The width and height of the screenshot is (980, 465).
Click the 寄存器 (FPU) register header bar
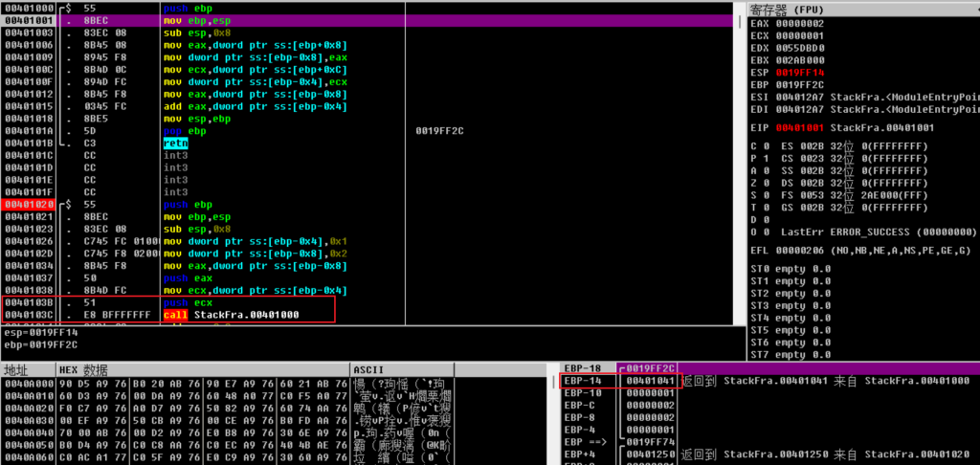tap(861, 8)
